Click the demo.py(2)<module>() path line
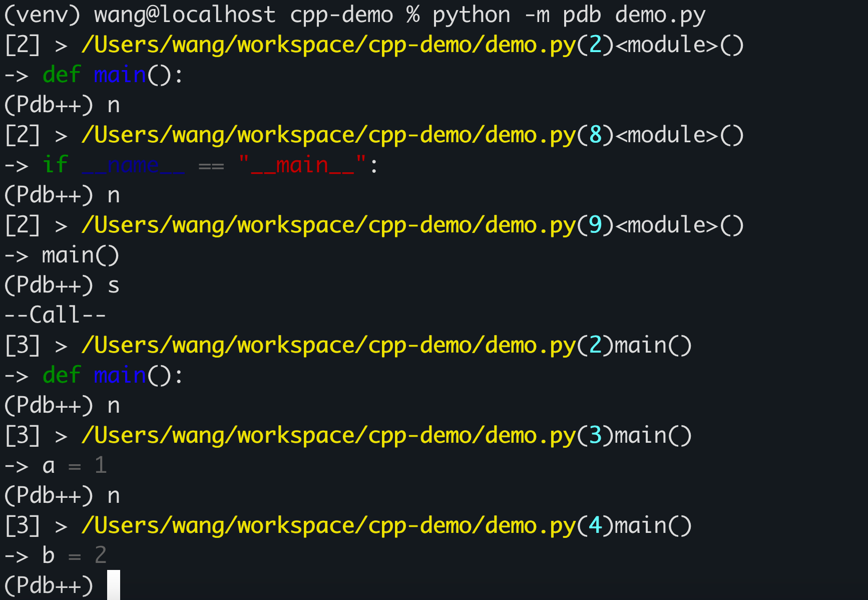The height and width of the screenshot is (600, 868). (374, 45)
